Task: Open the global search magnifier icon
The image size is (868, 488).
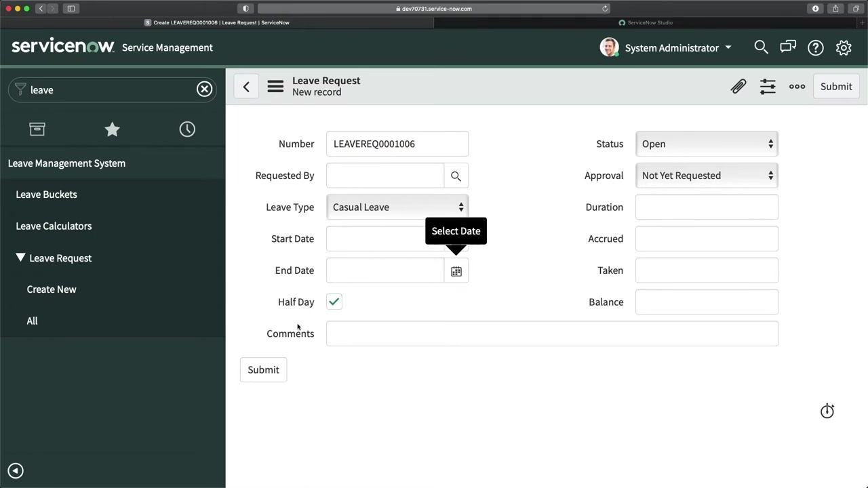Action: click(761, 47)
